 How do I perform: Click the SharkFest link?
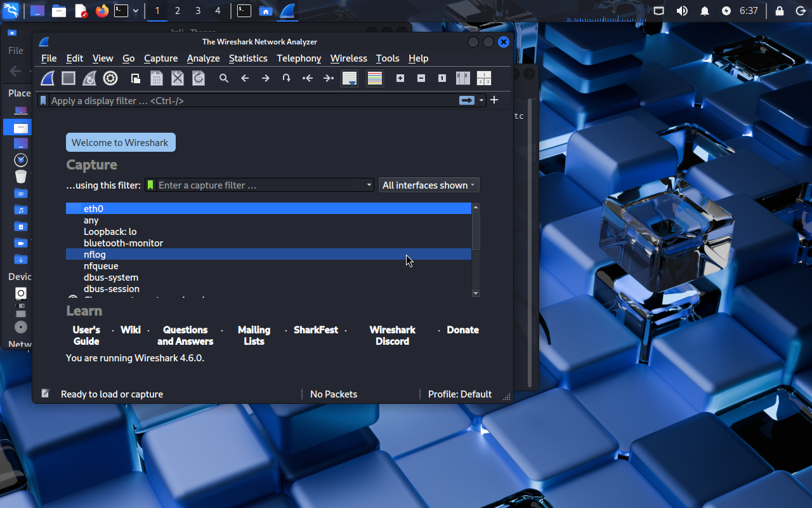point(316,330)
